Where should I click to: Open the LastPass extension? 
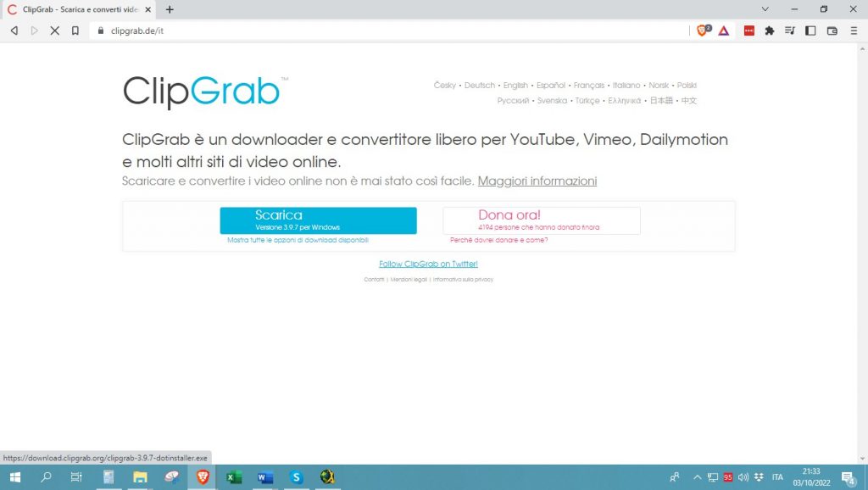[x=748, y=31]
